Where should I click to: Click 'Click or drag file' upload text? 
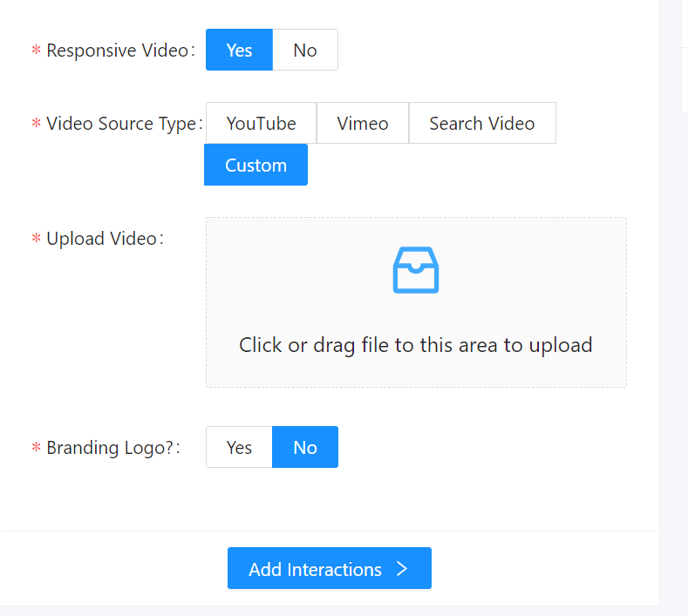[x=416, y=345]
